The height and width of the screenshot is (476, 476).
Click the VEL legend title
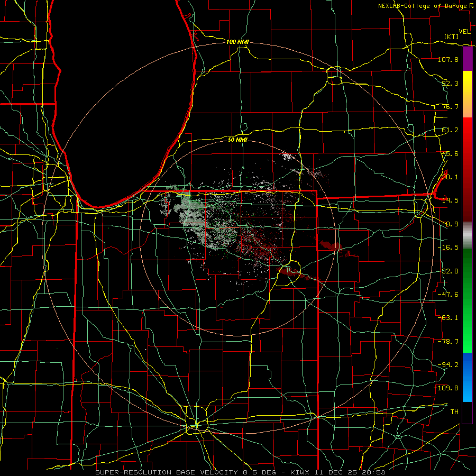coord(465,32)
